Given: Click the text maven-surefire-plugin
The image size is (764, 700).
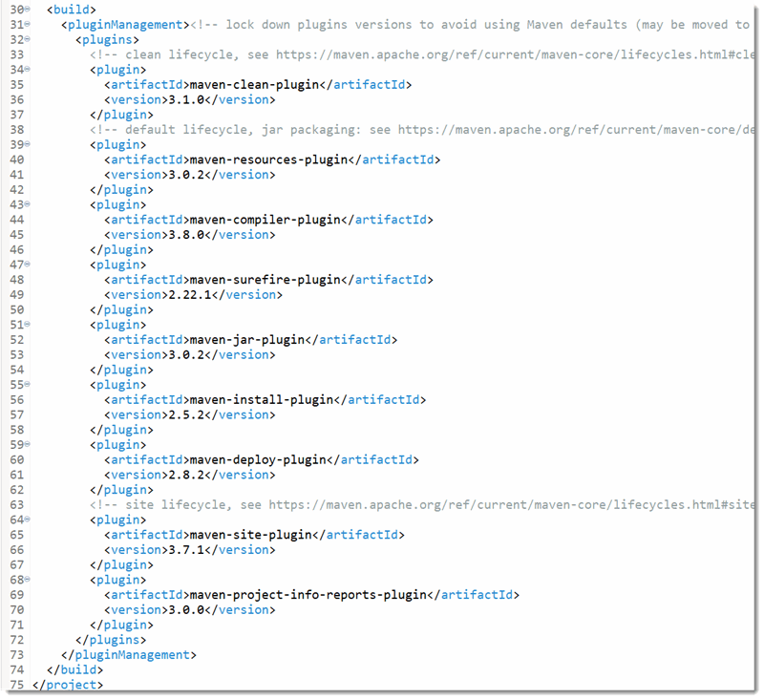Looking at the screenshot, I should point(265,280).
